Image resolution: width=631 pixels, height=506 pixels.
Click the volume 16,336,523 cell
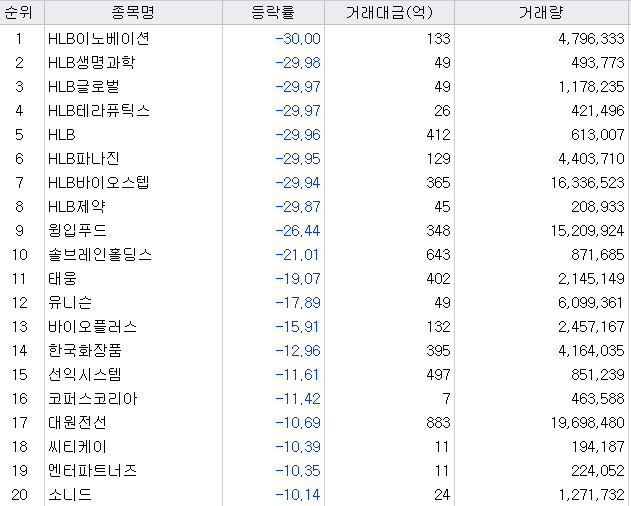588,183
